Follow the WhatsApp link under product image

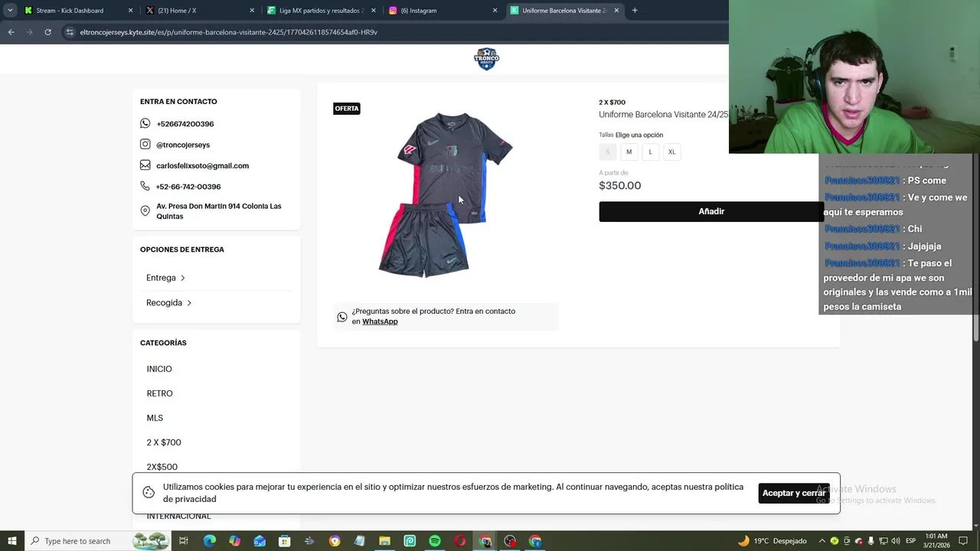(x=380, y=321)
